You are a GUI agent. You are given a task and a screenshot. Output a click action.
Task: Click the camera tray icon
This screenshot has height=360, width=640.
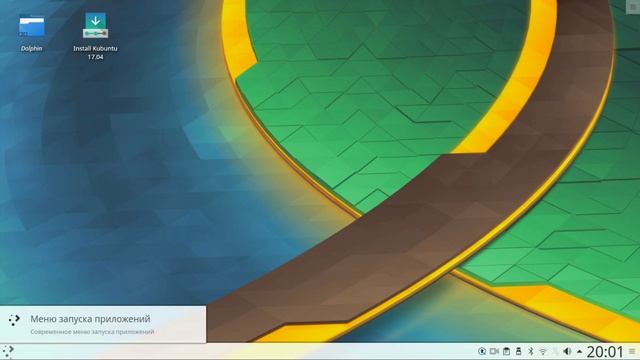click(x=494, y=351)
